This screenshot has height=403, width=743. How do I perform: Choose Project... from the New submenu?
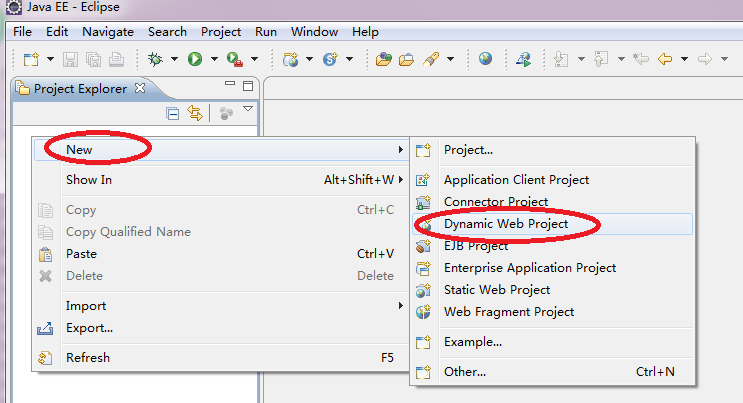553,150
